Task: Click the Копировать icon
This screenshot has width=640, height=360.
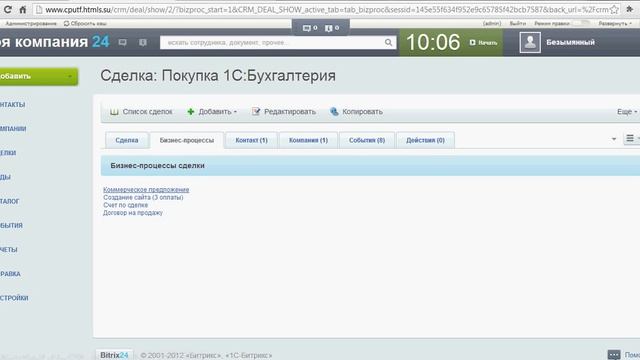Action: [334, 111]
